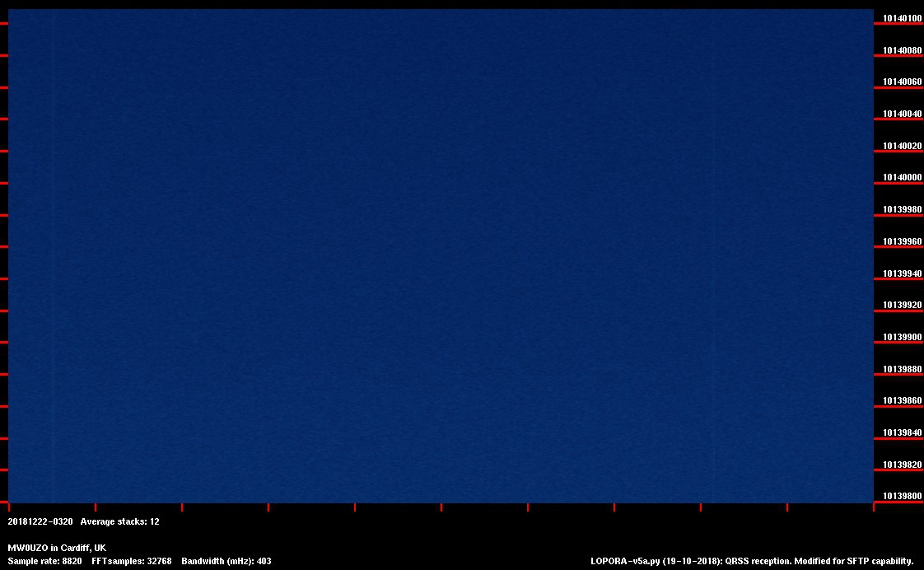This screenshot has width=924, height=570.
Task: Click the LOPORA-v5a.py version text
Action: (656, 561)
